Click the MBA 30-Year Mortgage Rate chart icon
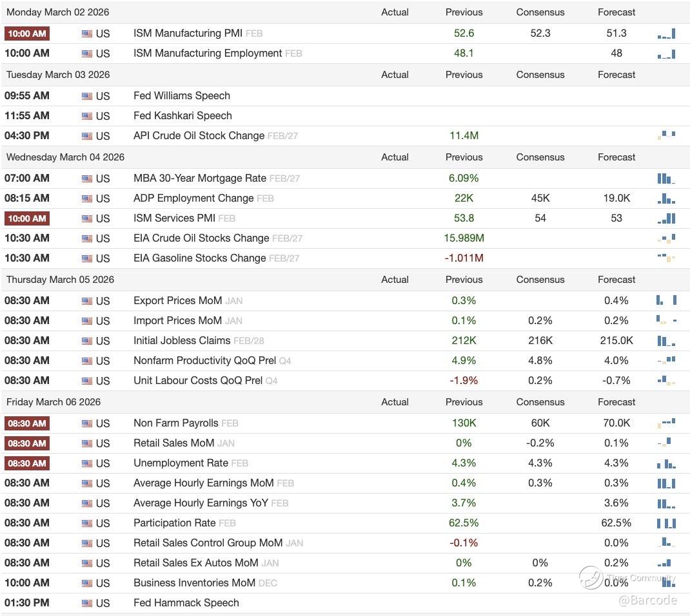 click(x=666, y=178)
